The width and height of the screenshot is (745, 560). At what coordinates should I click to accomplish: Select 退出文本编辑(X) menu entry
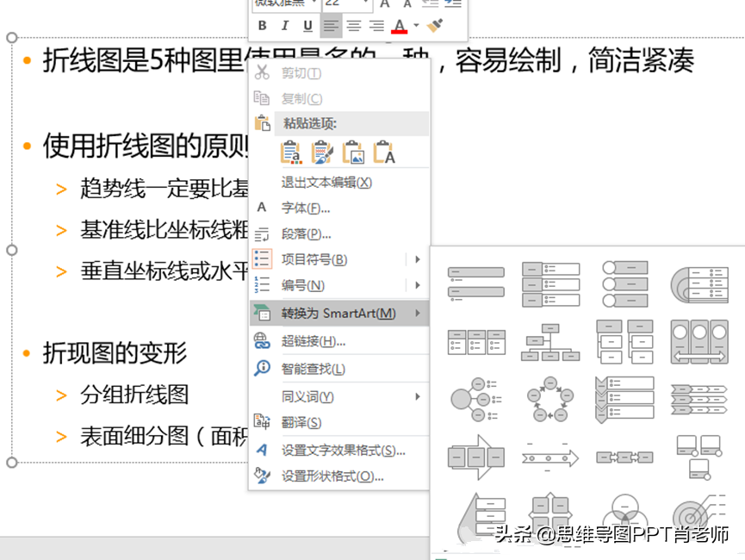tap(340, 183)
